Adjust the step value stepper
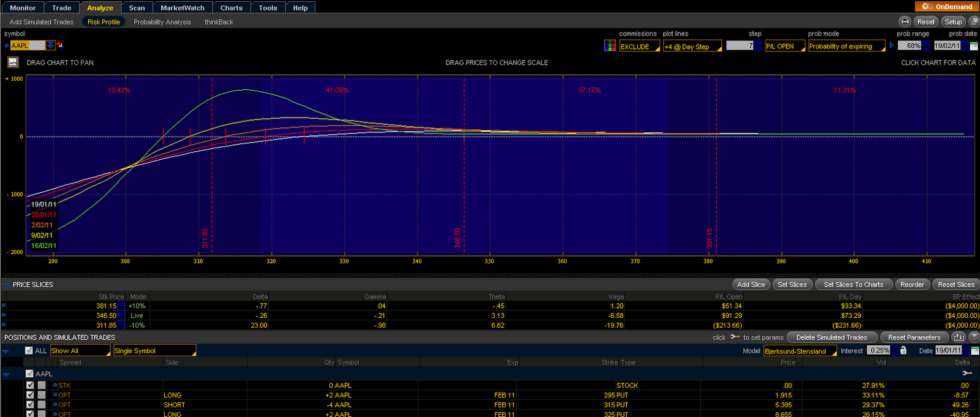The width and height of the screenshot is (980, 417). pos(758,45)
